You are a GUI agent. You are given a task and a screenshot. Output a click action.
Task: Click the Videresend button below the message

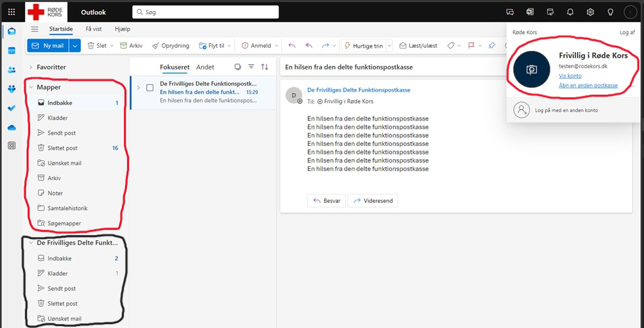click(373, 201)
